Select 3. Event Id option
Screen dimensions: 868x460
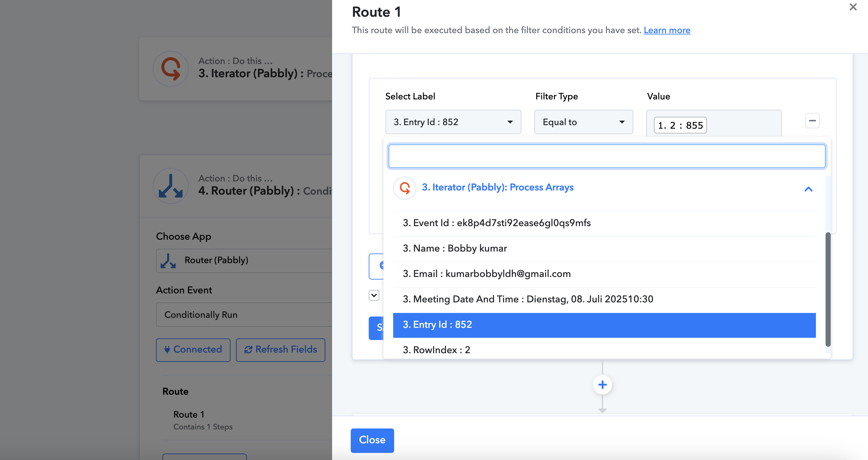604,223
